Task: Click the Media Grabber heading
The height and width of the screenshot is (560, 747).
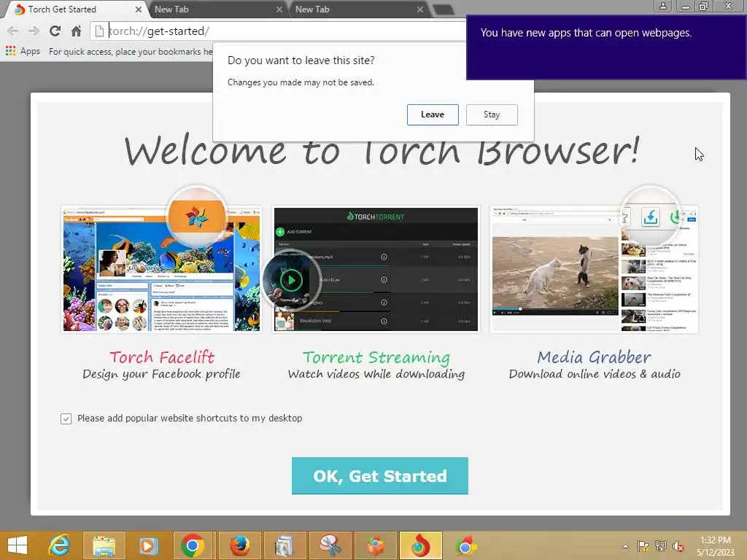Action: [x=594, y=357]
